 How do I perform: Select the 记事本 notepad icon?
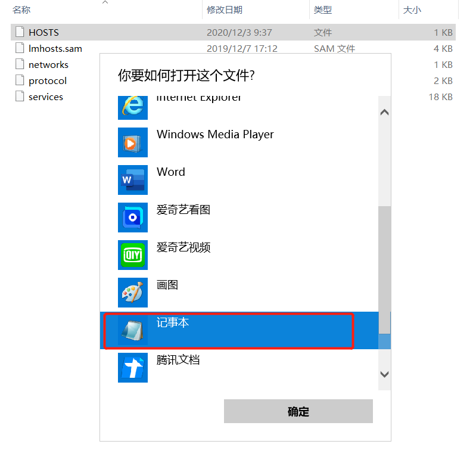133,330
